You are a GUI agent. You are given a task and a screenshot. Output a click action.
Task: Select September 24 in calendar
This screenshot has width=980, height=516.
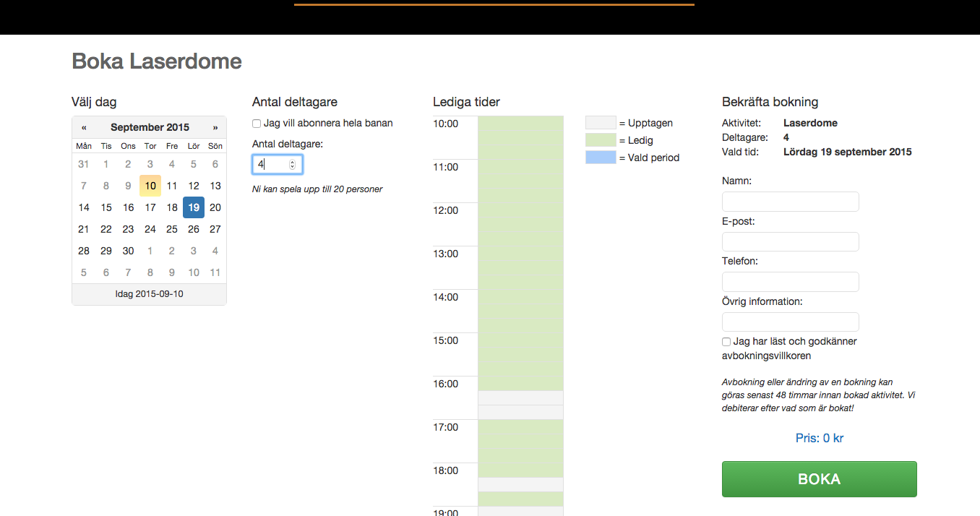click(x=150, y=229)
